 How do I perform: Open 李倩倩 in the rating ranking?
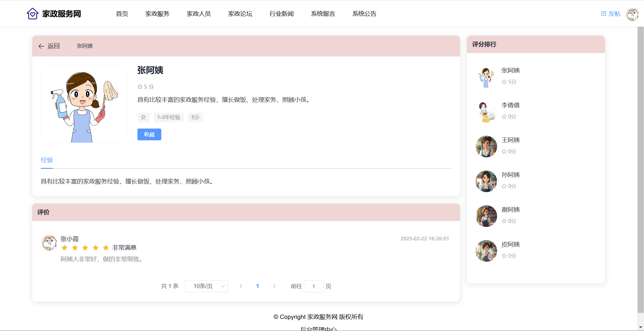(x=510, y=105)
